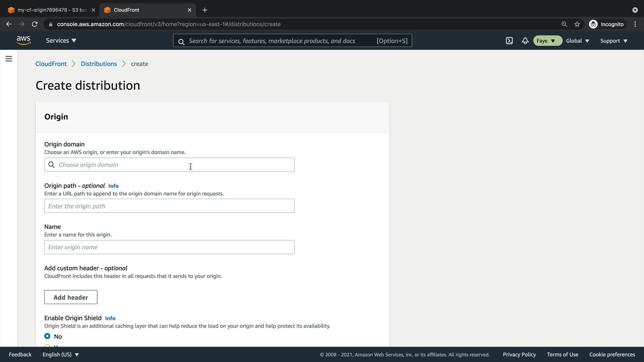Click the notifications bell icon

click(x=525, y=41)
